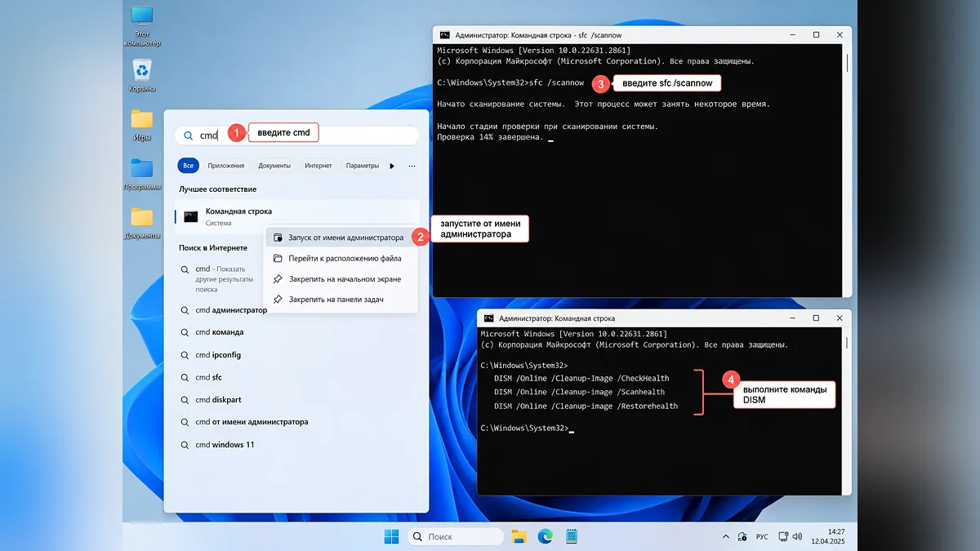Close the DISM command prompt window

coord(839,318)
